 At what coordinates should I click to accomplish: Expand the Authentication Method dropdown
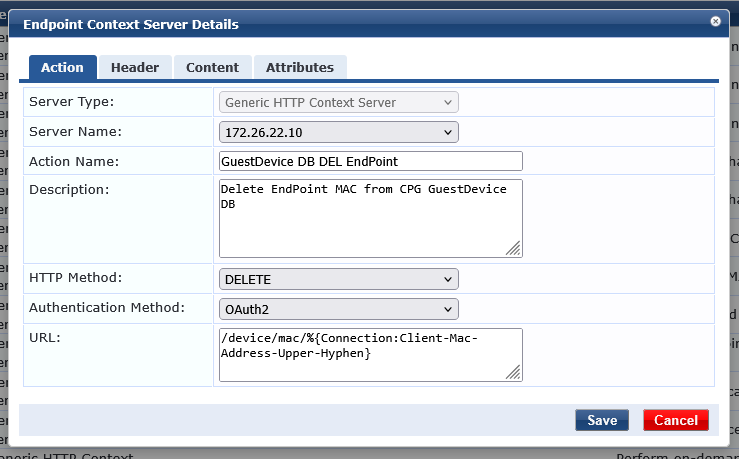[338, 309]
